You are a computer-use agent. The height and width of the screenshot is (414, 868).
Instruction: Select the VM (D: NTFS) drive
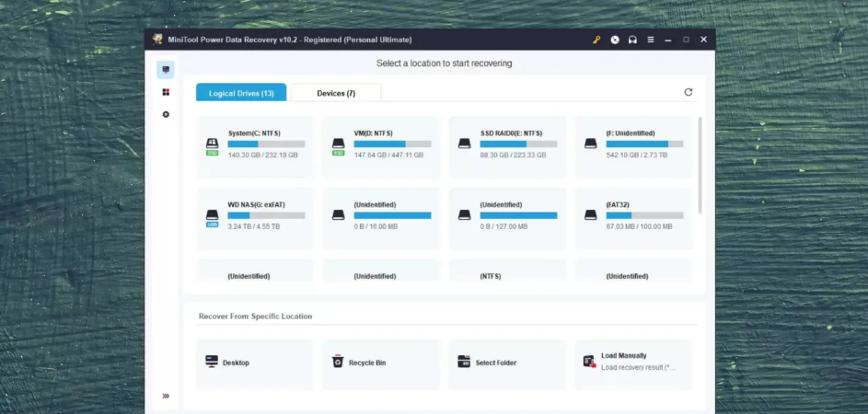pos(381,146)
